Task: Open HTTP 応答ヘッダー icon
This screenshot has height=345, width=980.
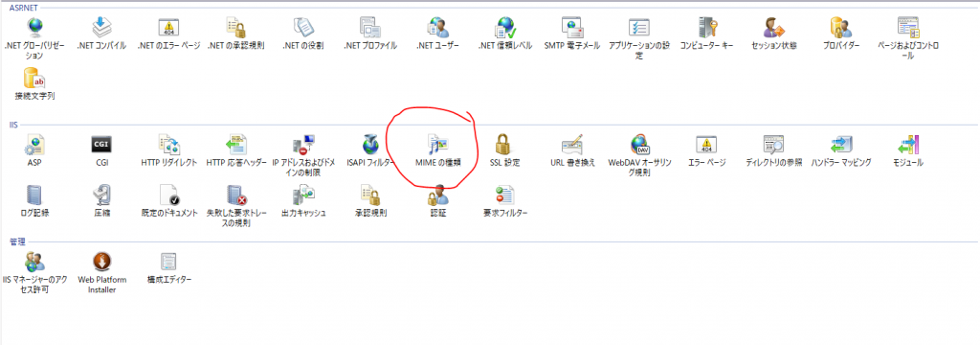Action: [235, 144]
